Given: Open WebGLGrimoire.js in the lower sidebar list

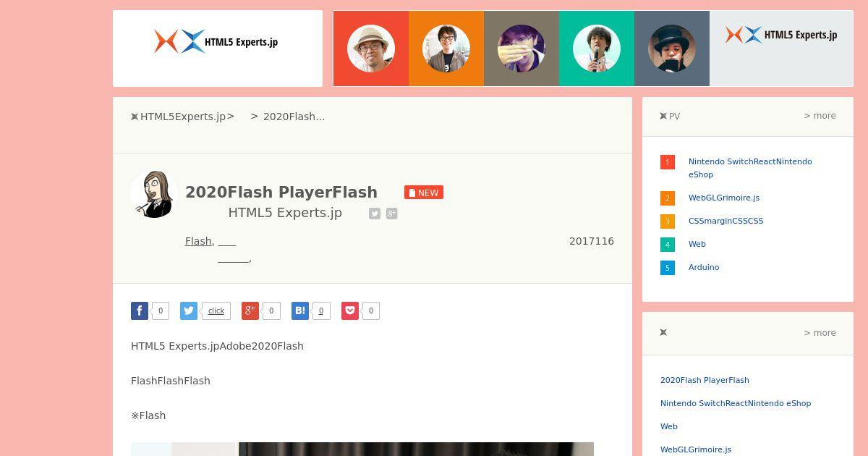Looking at the screenshot, I should click(696, 449).
